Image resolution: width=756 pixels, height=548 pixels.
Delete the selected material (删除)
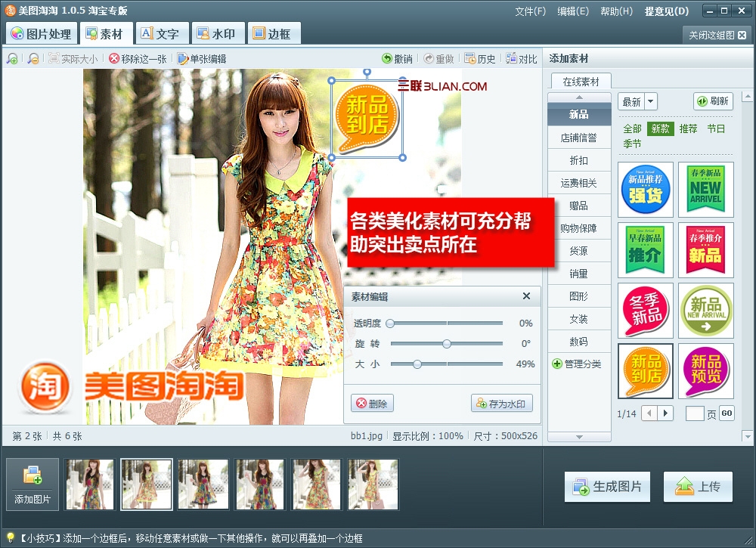click(372, 404)
